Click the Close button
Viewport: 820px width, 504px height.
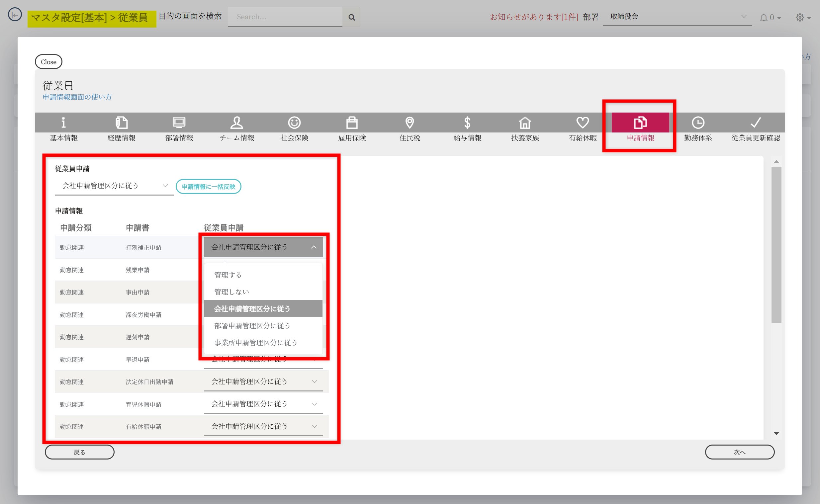49,62
